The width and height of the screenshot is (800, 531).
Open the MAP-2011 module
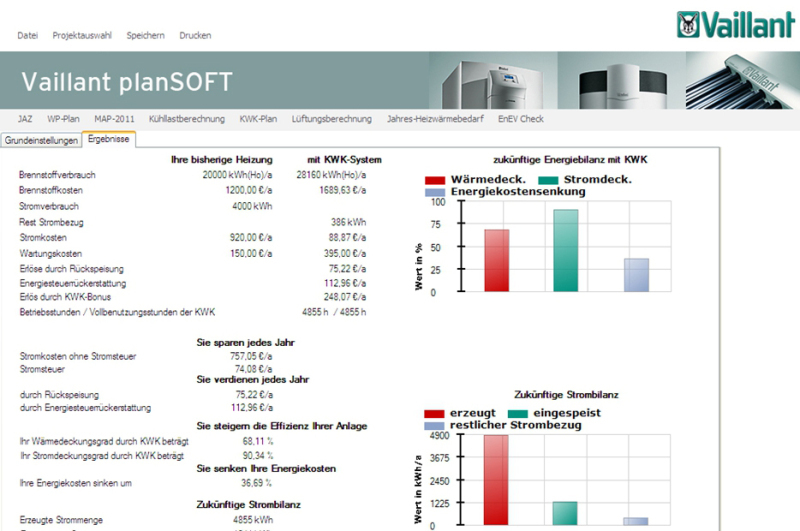(x=114, y=119)
